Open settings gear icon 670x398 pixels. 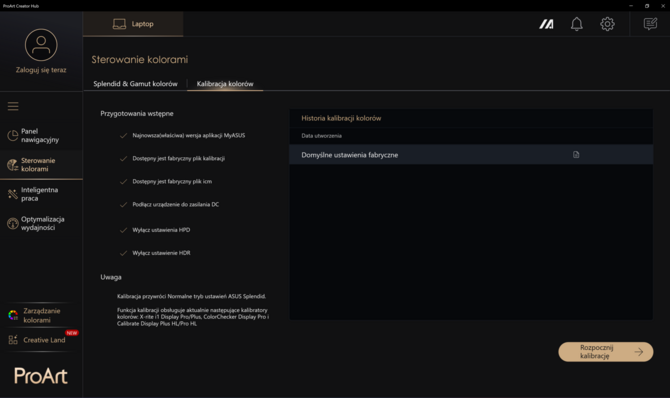point(607,24)
